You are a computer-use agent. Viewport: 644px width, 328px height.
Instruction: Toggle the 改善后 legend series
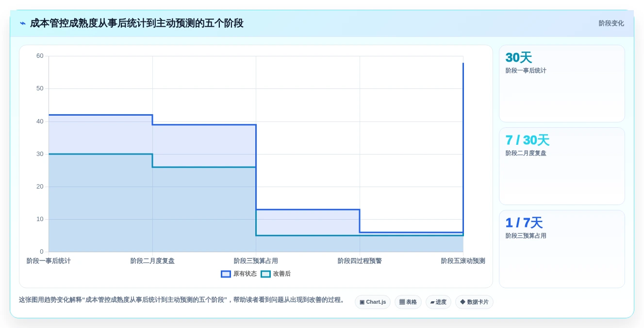[276, 274]
